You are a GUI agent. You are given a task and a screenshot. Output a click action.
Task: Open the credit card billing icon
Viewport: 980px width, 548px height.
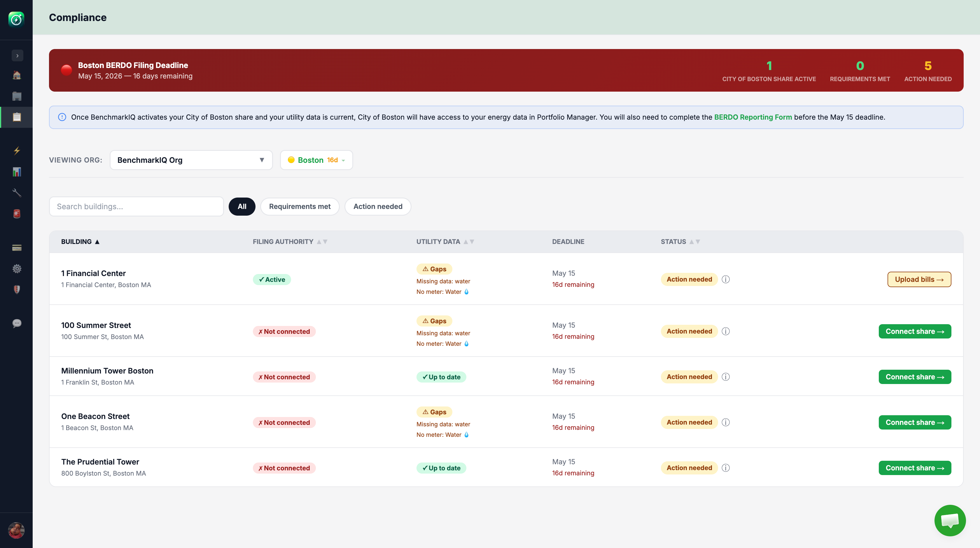pyautogui.click(x=17, y=248)
